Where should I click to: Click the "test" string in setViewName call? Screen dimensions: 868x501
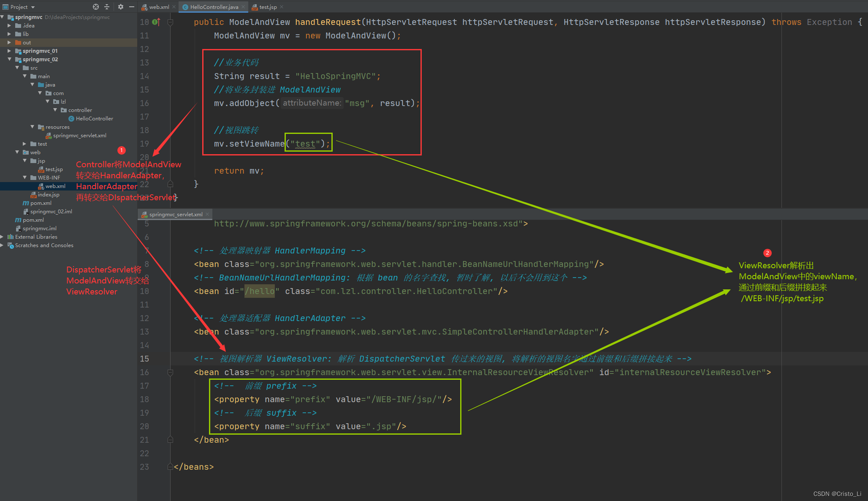[305, 144]
